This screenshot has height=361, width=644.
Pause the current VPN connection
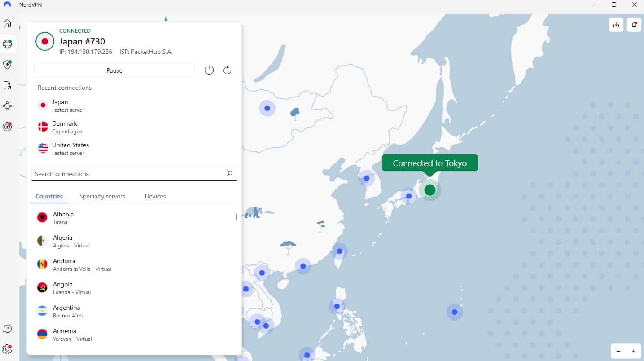[x=114, y=70]
